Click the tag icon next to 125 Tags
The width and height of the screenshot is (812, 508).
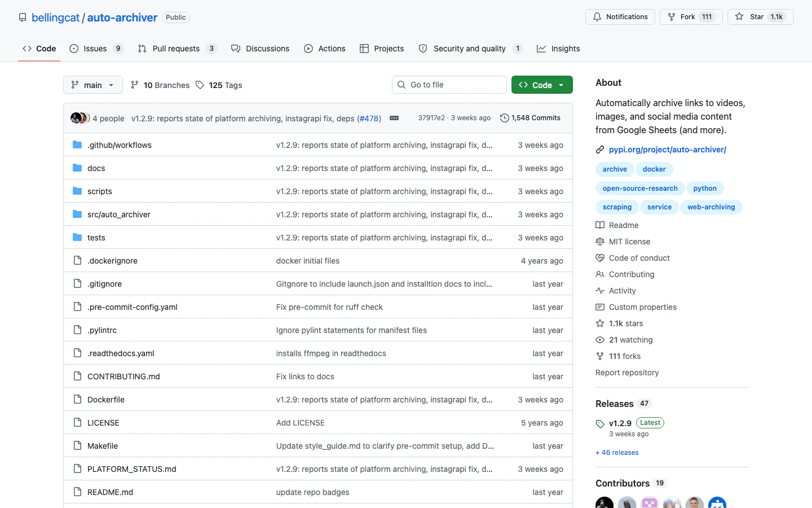pos(200,85)
